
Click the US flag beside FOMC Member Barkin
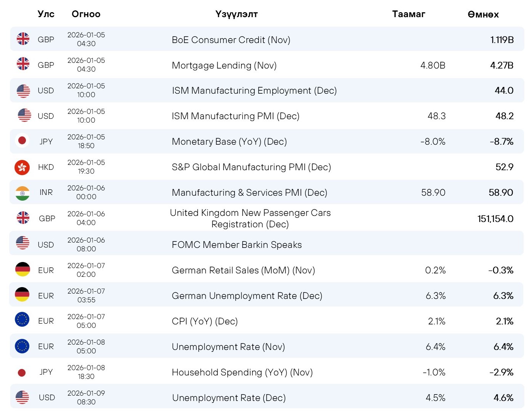[x=22, y=243]
